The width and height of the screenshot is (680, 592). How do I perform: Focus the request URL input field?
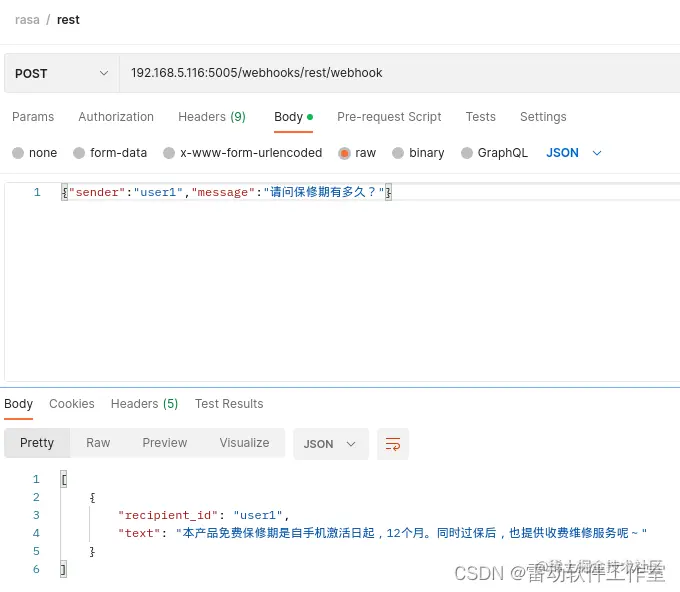tap(399, 73)
